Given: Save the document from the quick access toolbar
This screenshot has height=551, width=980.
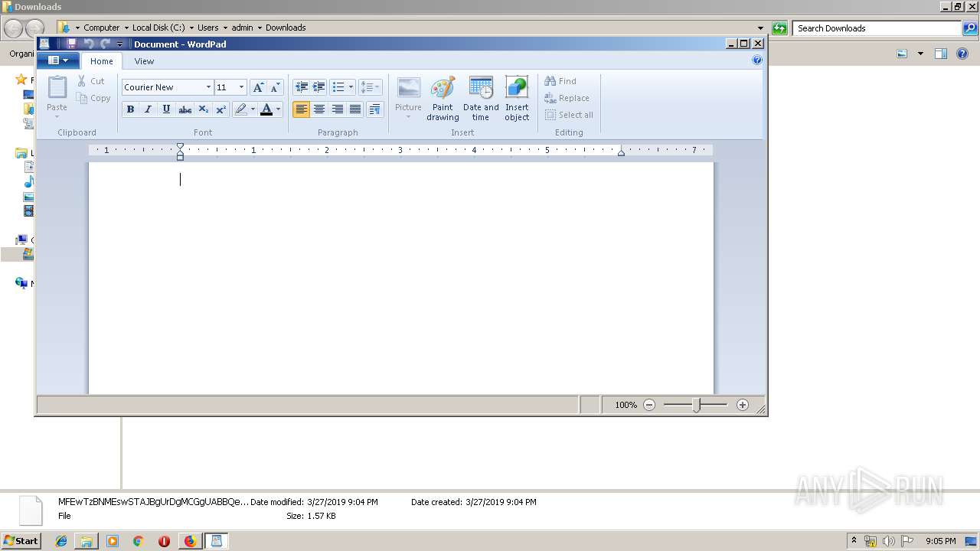Looking at the screenshot, I should tap(71, 44).
